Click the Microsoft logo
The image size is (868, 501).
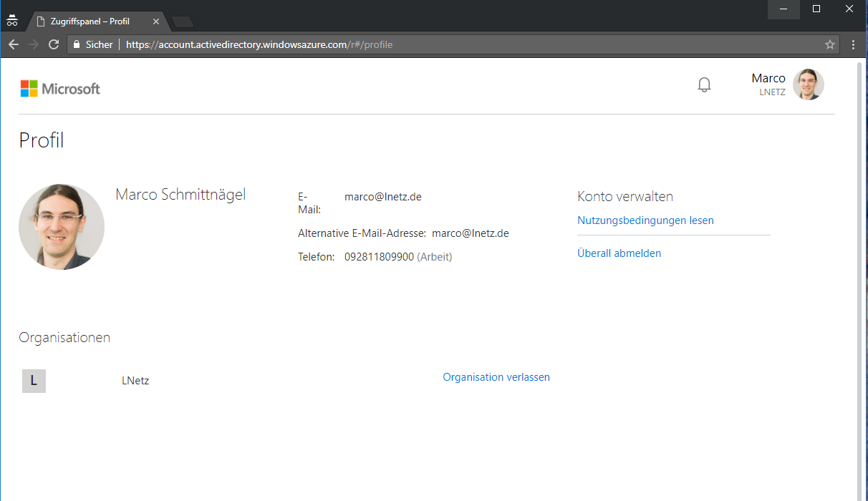point(60,89)
